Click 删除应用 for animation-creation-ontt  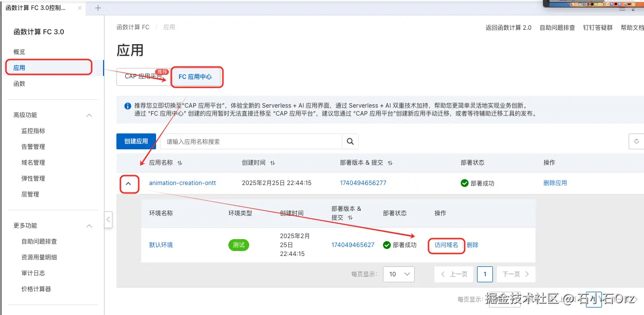point(555,183)
